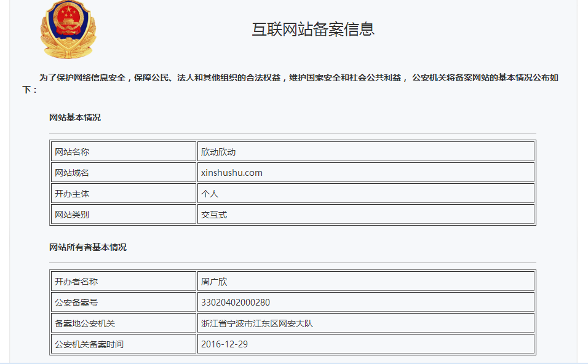Select the 开办主体 label cell
The height and width of the screenshot is (364, 588).
pos(124,194)
